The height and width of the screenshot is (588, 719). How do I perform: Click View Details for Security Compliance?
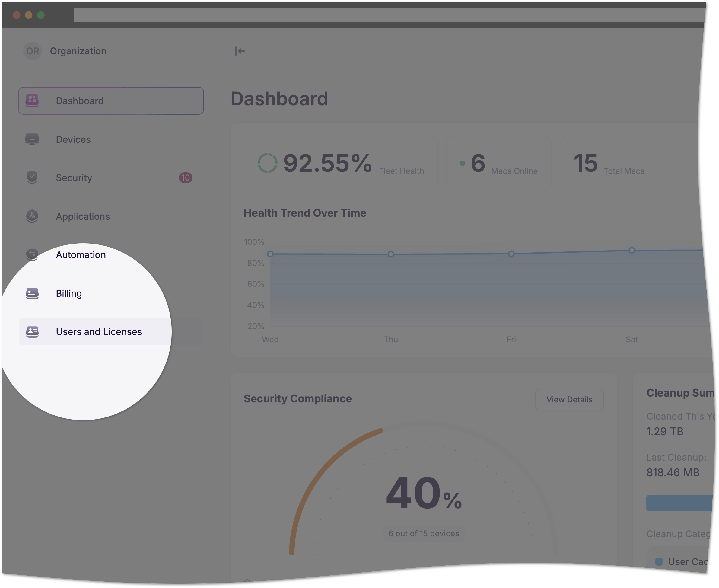569,400
